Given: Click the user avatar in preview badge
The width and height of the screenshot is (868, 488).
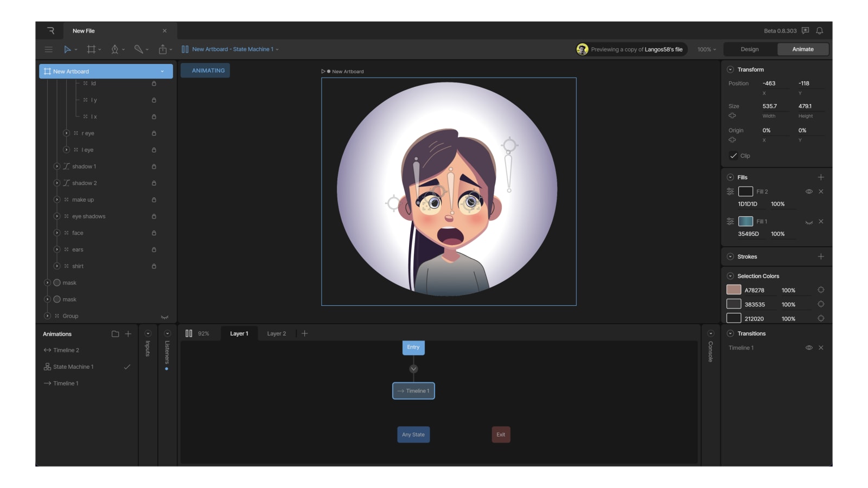Looking at the screenshot, I should click(x=582, y=49).
